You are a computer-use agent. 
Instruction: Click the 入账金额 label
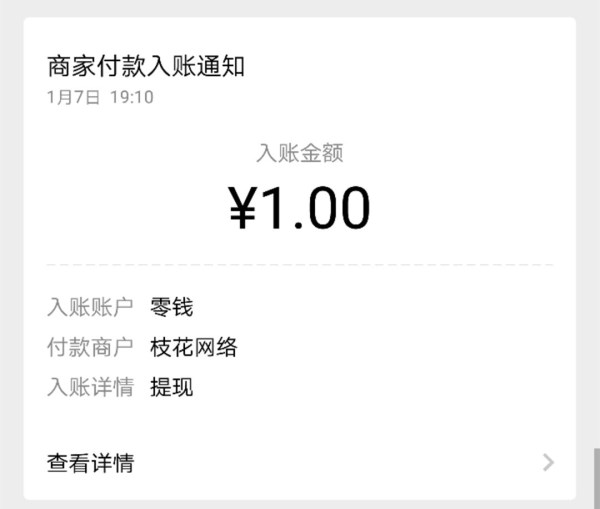300,153
